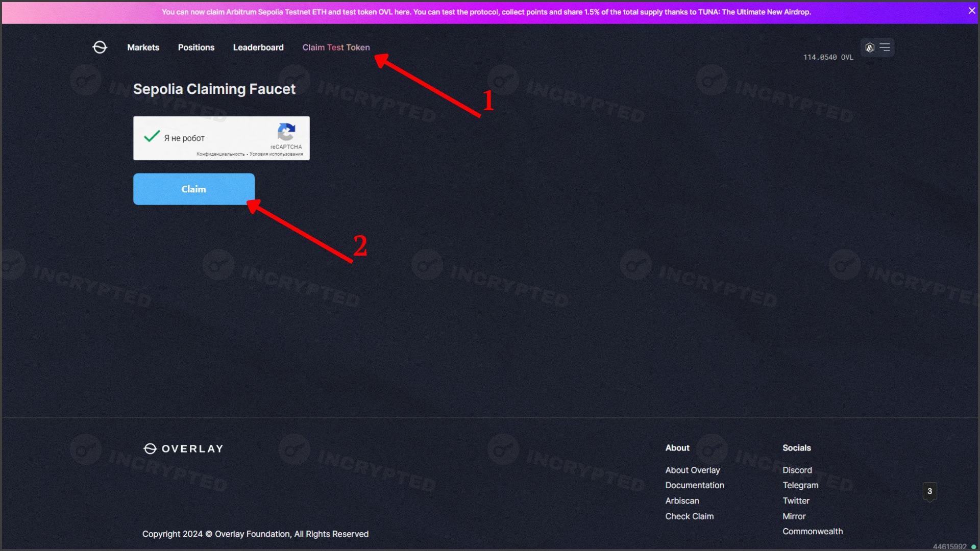Click the TUNA airdrop announcement banner text

(x=486, y=12)
